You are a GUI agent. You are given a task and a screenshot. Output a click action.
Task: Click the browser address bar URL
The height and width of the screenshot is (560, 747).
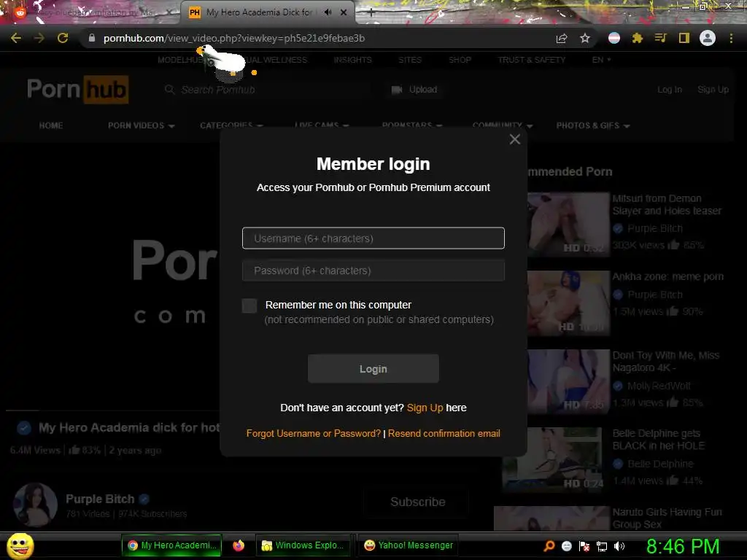pos(234,38)
